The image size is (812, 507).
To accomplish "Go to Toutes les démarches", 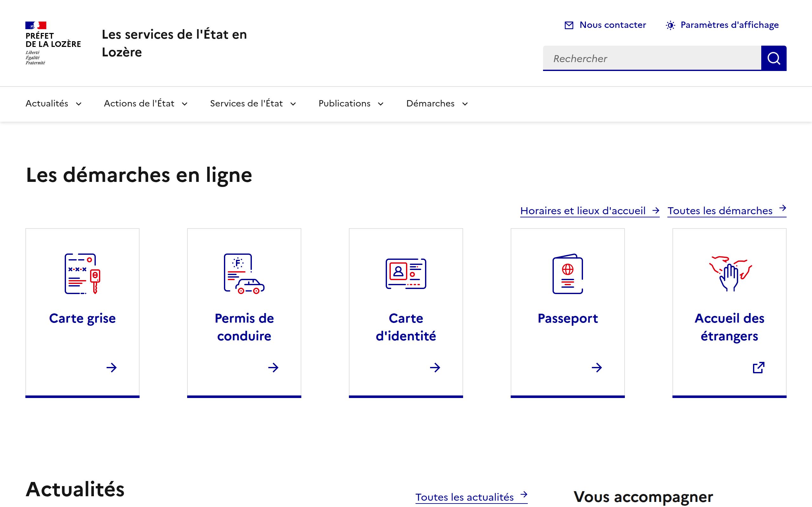I will [x=726, y=211].
